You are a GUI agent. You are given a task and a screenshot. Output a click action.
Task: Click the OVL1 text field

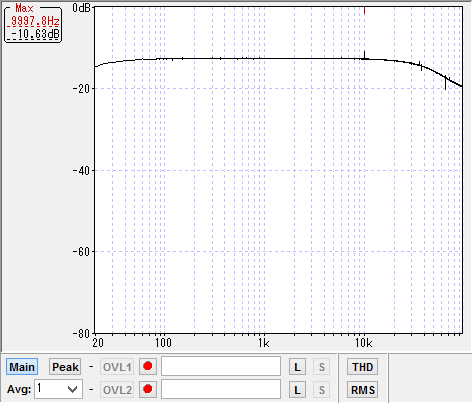coord(221,366)
